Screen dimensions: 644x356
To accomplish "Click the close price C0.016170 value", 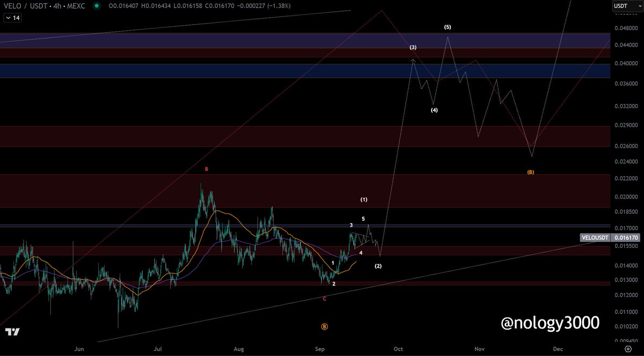I will point(218,6).
